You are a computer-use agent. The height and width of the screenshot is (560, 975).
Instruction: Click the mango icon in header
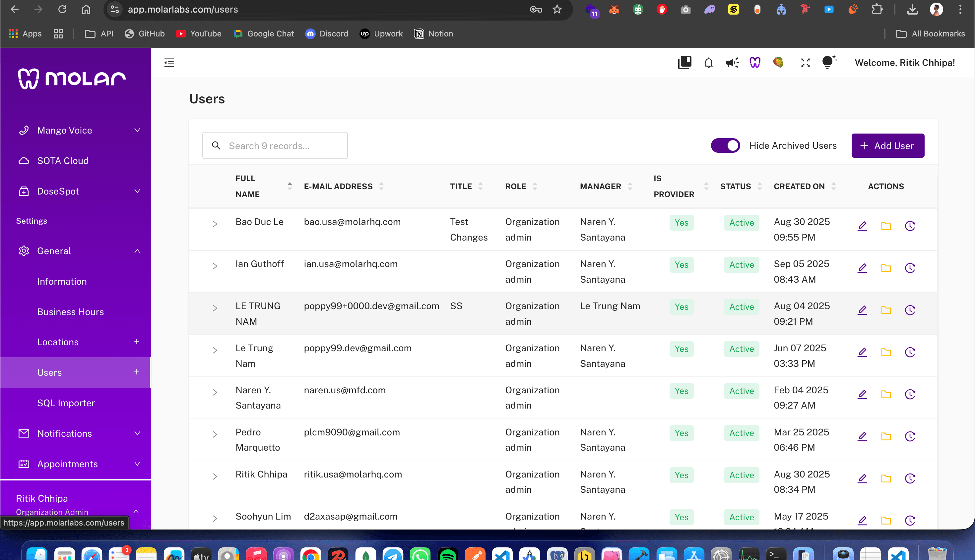(778, 62)
